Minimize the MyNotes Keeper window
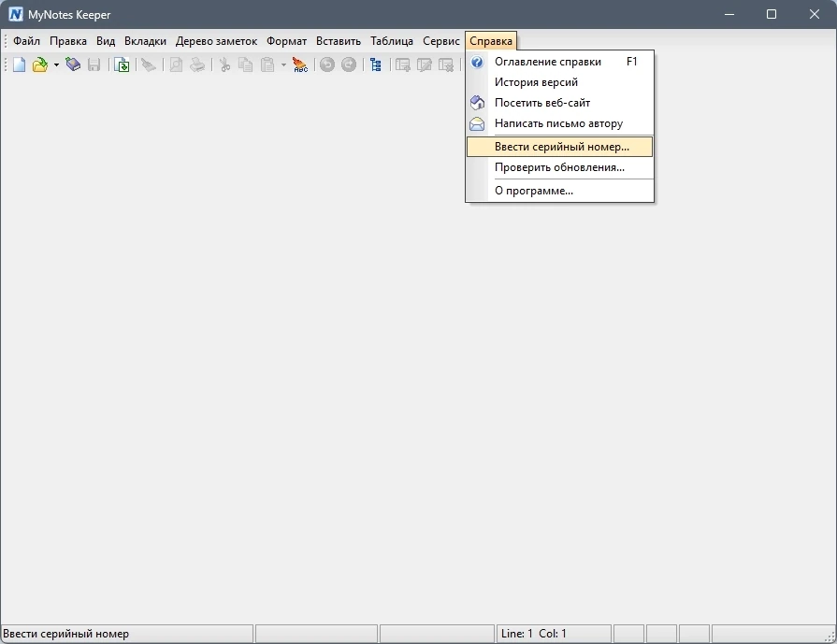This screenshot has height=644, width=837. pos(729,14)
